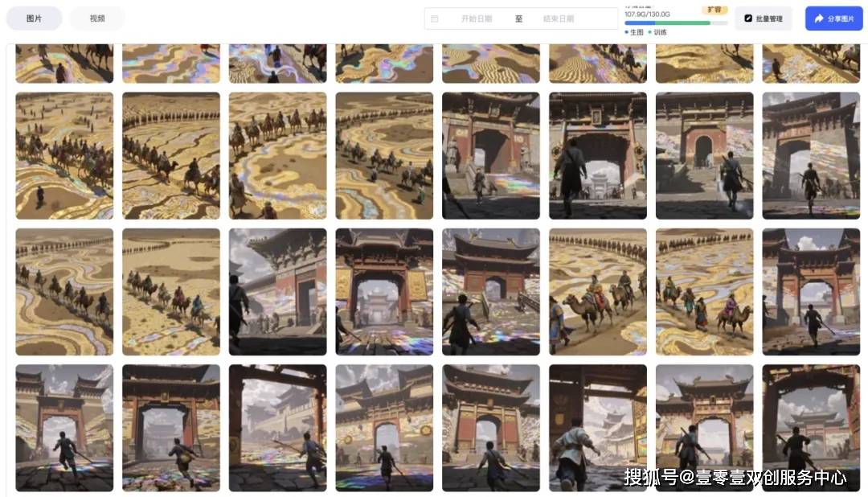
Task: Click the 扩容 expand storage badge
Action: click(x=714, y=10)
